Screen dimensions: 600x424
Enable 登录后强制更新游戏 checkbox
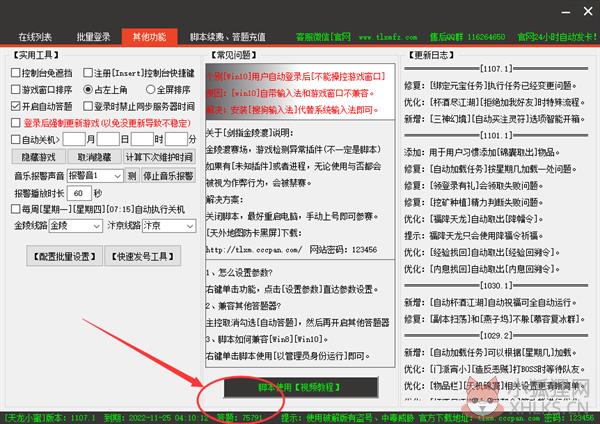(x=16, y=123)
